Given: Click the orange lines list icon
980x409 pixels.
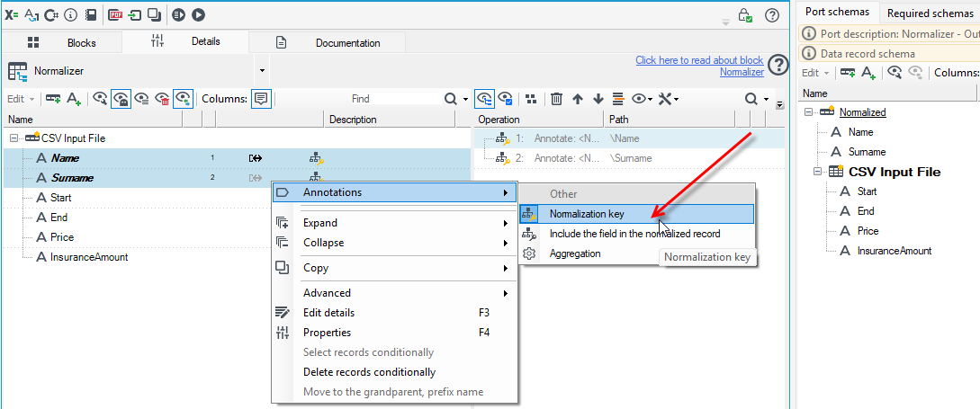Looking at the screenshot, I should point(618,99).
